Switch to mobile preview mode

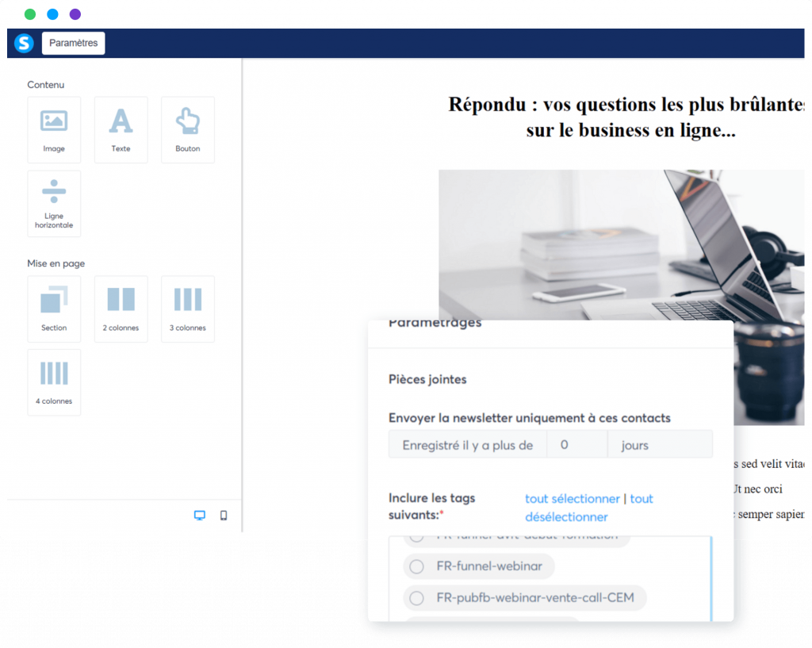coord(224,516)
